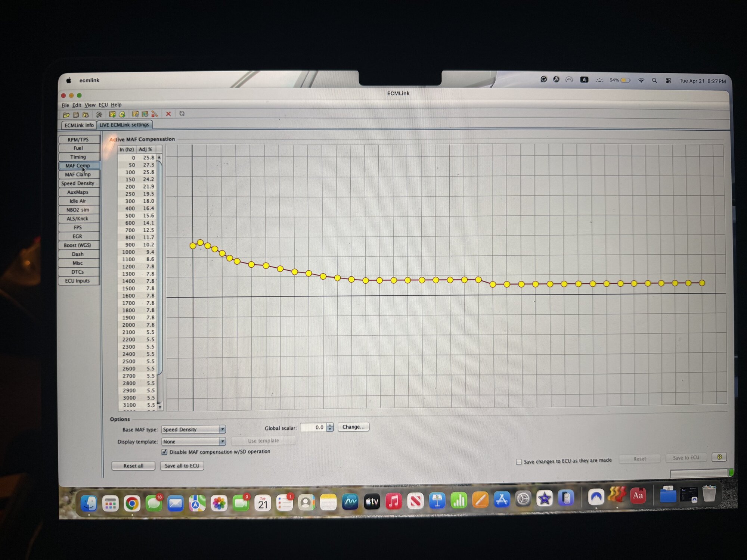Open Finder from the dock
Viewport: 747px width, 560px height.
point(89,504)
